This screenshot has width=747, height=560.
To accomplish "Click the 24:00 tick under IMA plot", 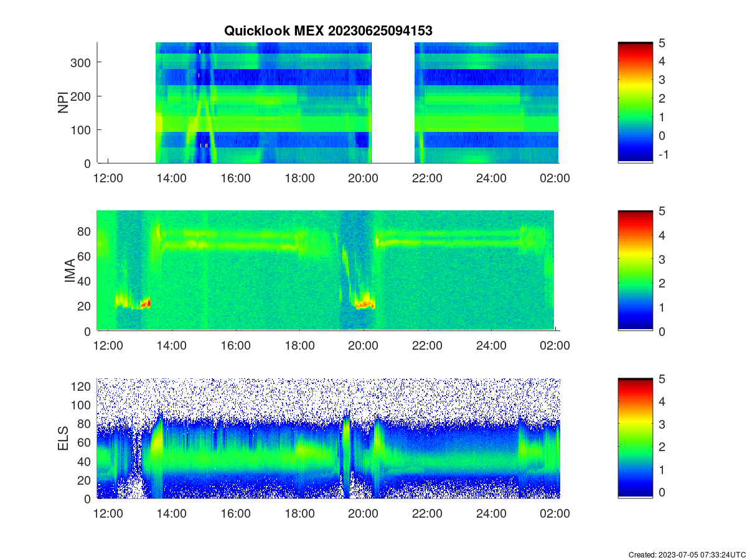I will [491, 346].
